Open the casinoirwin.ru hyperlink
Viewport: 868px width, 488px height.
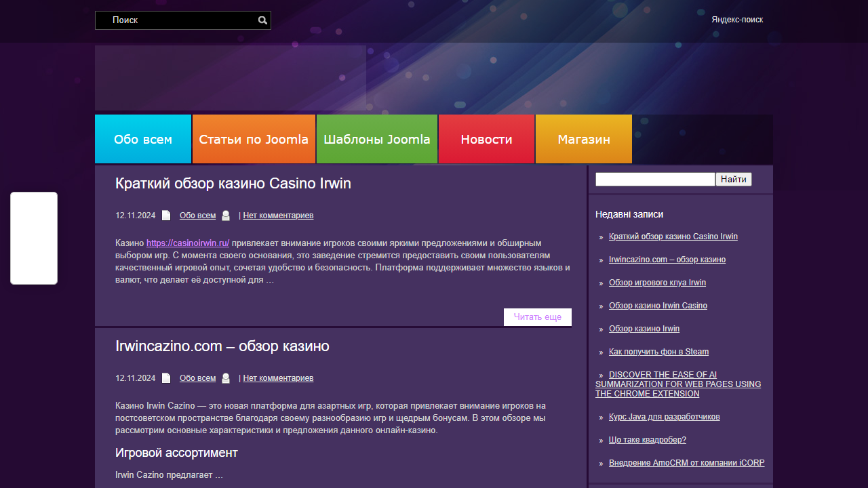188,243
